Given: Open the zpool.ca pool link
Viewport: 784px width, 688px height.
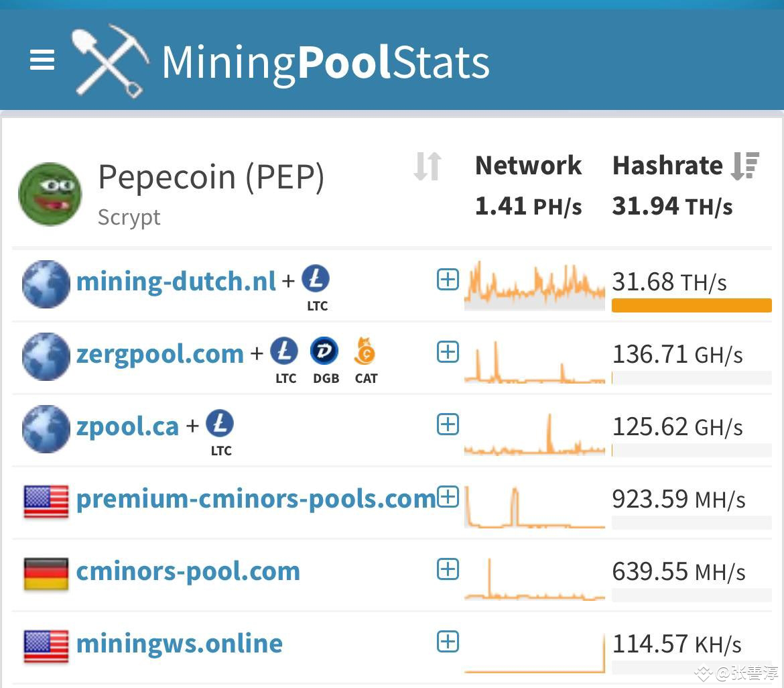Looking at the screenshot, I should tap(127, 424).
